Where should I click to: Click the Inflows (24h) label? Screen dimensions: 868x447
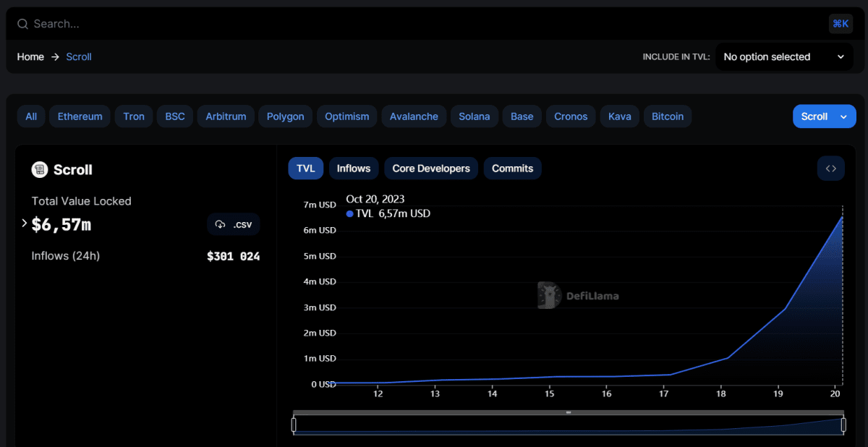[x=66, y=256]
